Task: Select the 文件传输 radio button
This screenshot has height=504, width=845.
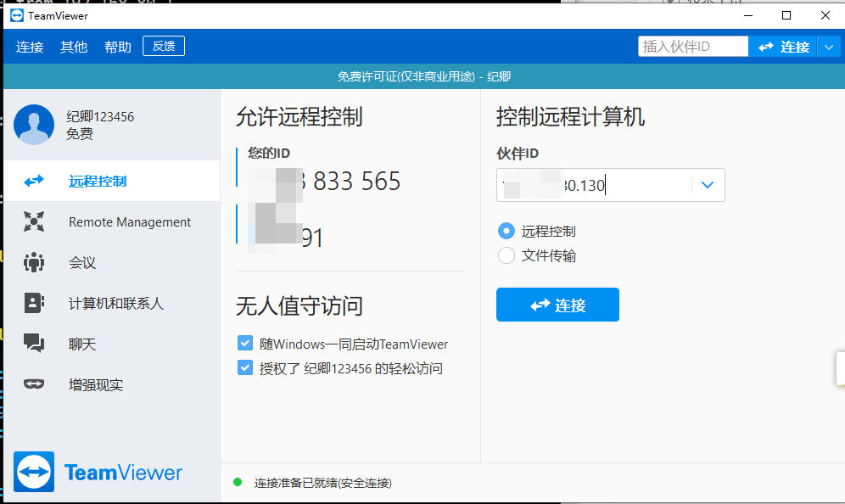Action: [x=506, y=255]
